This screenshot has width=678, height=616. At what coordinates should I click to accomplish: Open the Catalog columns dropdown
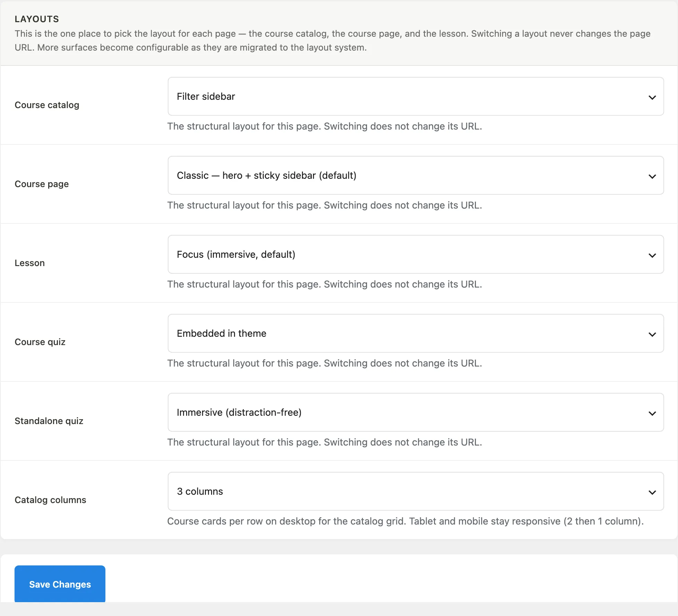416,491
